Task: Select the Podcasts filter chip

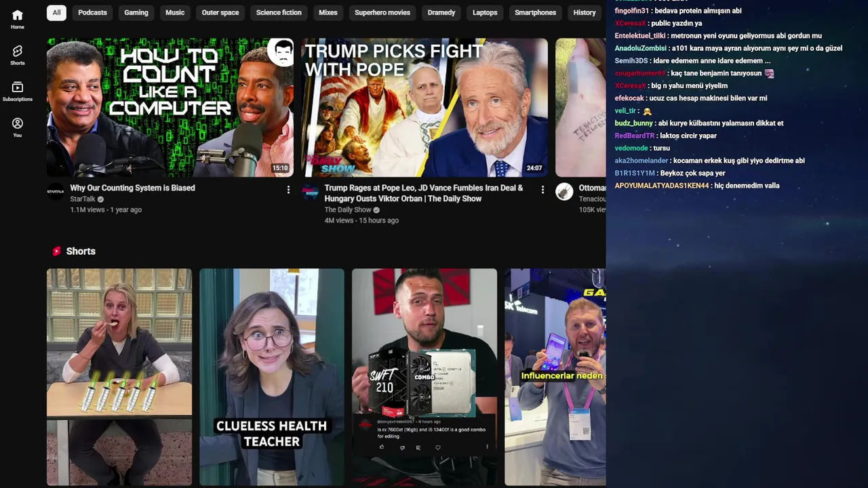Action: point(92,12)
